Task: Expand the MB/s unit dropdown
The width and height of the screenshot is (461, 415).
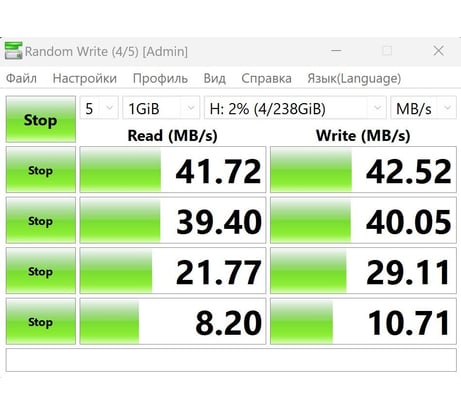Action: pyautogui.click(x=423, y=108)
